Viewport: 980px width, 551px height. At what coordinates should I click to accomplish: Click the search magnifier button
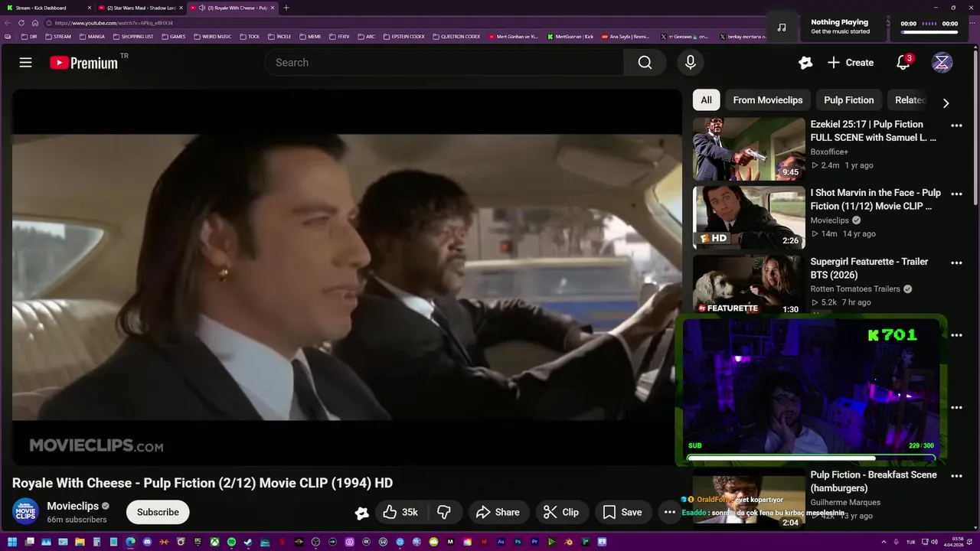645,63
